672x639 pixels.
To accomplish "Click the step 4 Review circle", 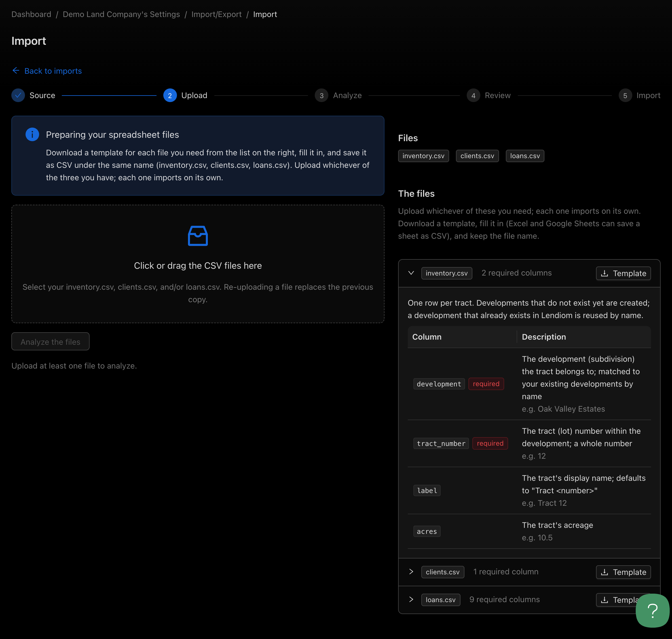I will (474, 95).
